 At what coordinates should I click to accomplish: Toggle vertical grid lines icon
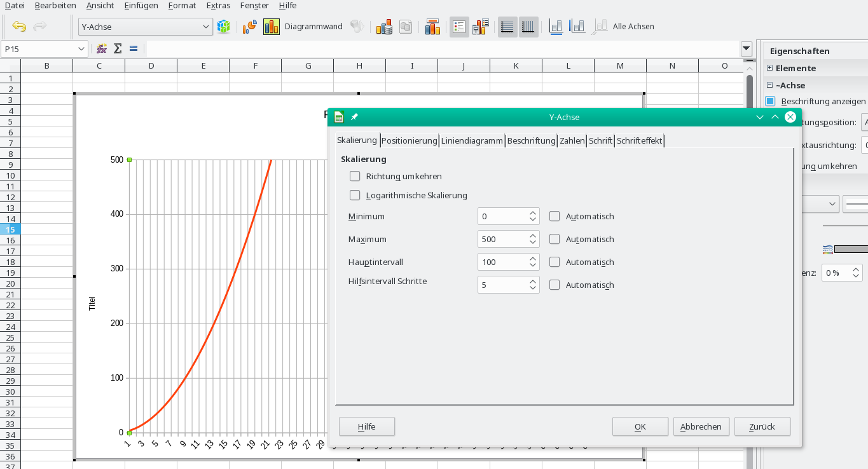click(x=528, y=27)
